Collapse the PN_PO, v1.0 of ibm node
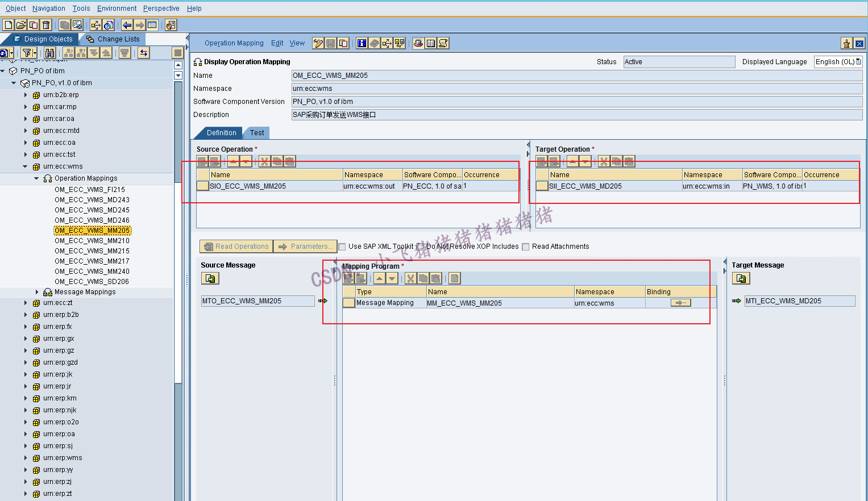 tap(14, 83)
